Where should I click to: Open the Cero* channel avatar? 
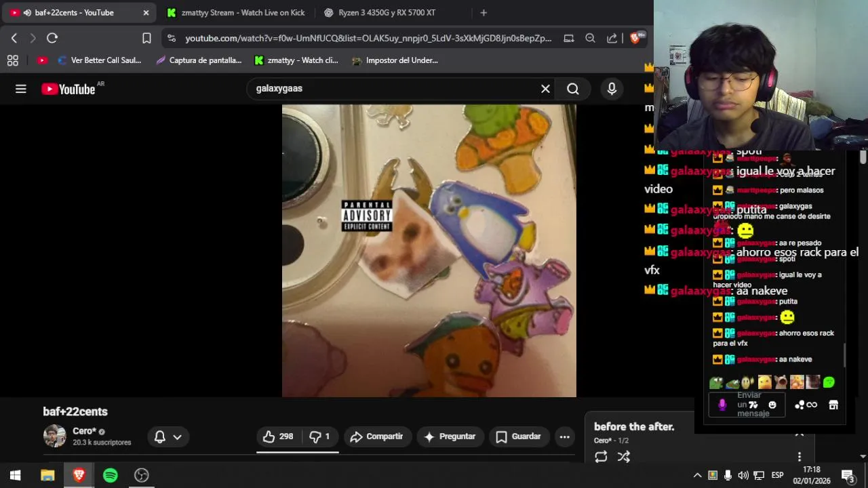[x=54, y=436]
